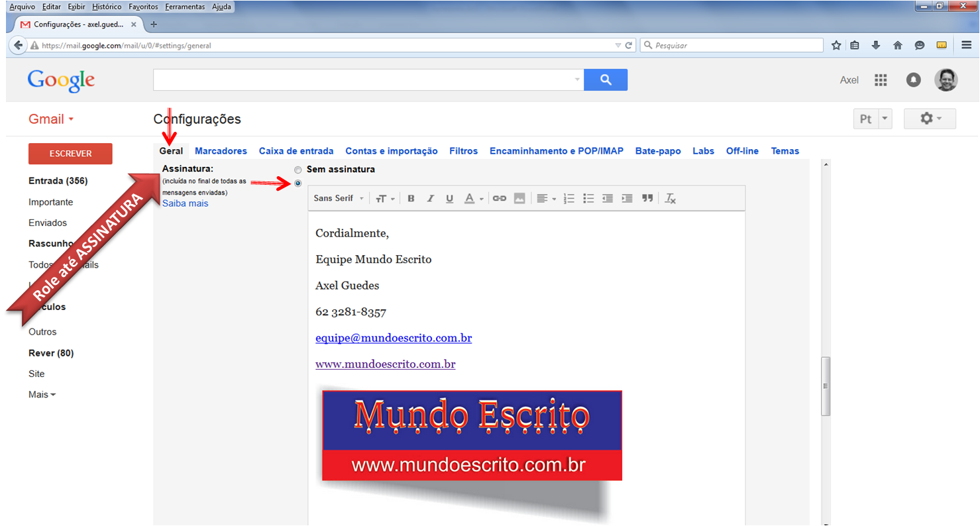Open the Rever (80) label
Screen dimensions: 980x526
pyautogui.click(x=51, y=353)
